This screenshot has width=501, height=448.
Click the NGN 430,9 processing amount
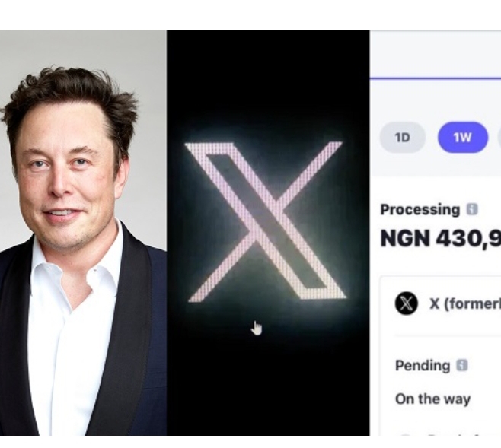(441, 239)
